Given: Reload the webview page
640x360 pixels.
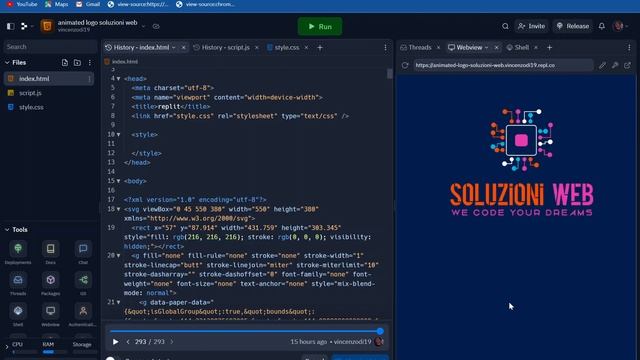Looking at the screenshot, I should (405, 65).
